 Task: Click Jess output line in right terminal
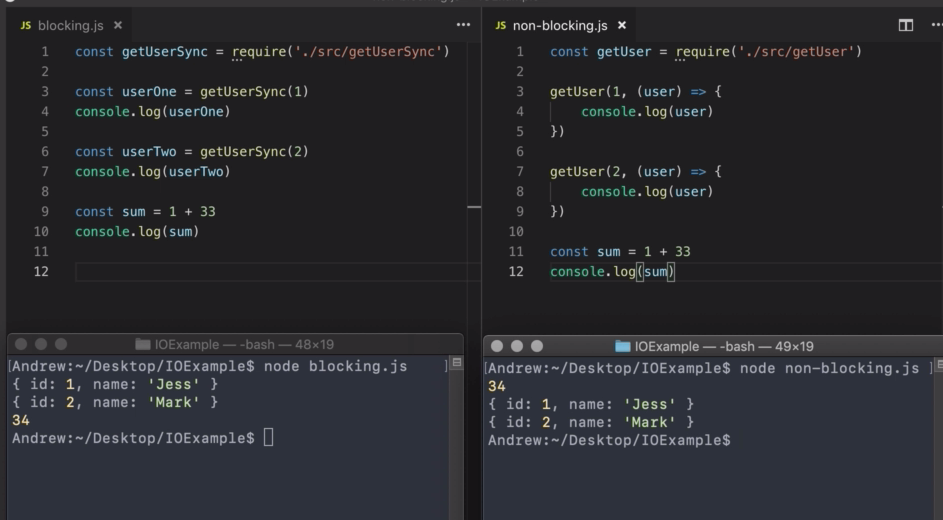pos(591,404)
